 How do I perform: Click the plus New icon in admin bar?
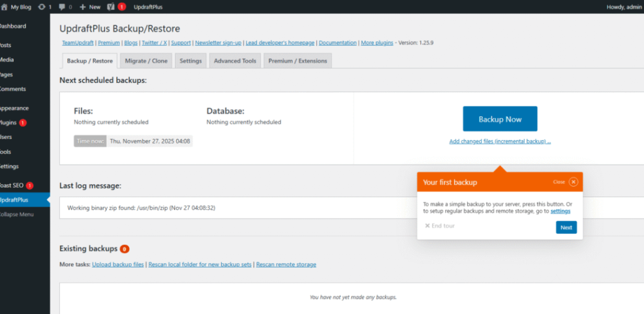click(x=83, y=7)
